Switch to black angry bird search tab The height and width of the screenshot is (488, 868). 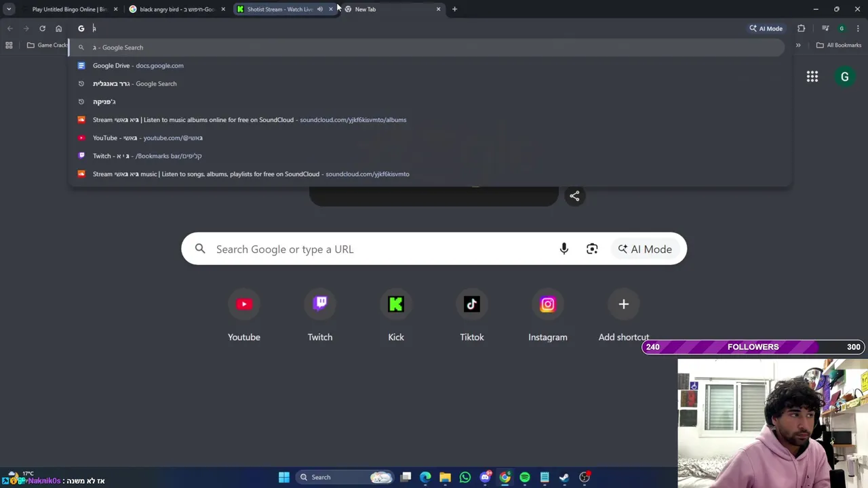coord(176,9)
